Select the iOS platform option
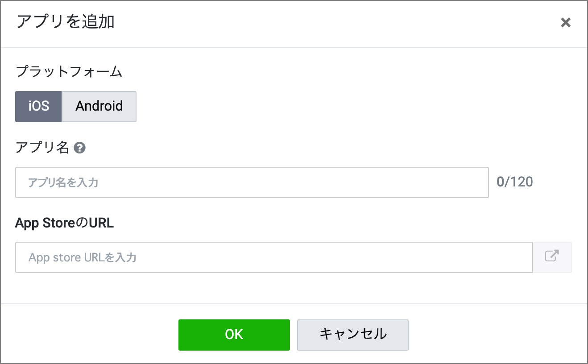Screen dimensions: 588x364 pos(38,106)
